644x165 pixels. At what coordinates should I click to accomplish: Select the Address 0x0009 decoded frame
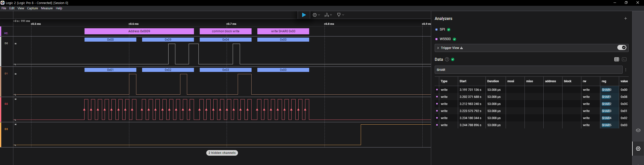pos(139,31)
